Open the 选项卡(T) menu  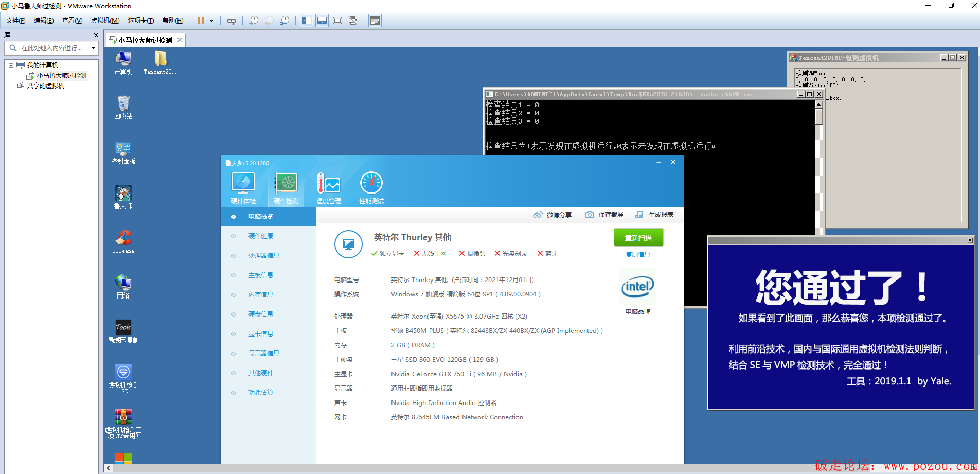pyautogui.click(x=141, y=21)
